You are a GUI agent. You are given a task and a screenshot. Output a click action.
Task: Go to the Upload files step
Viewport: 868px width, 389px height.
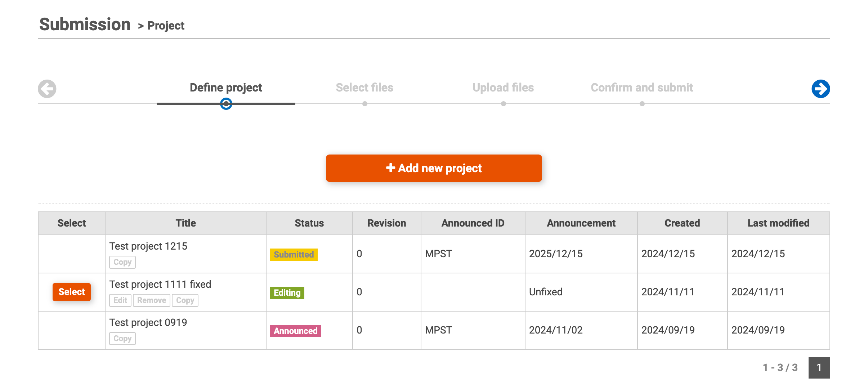tap(503, 88)
